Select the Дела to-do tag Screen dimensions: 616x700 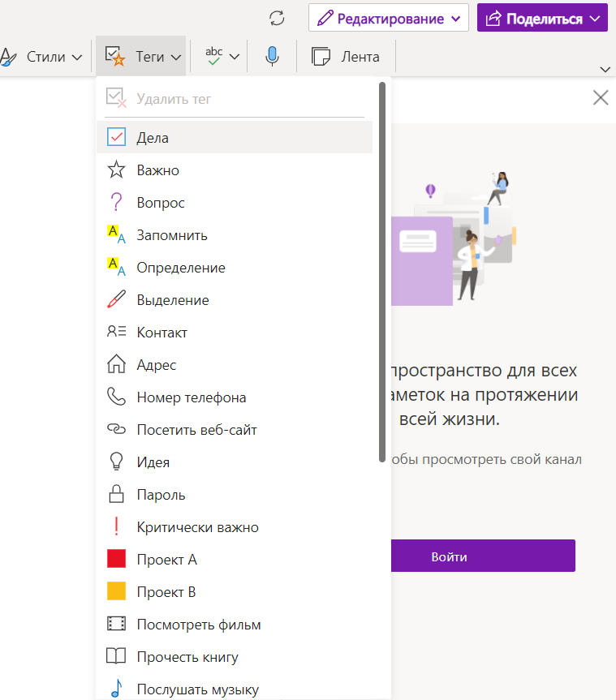click(235, 138)
